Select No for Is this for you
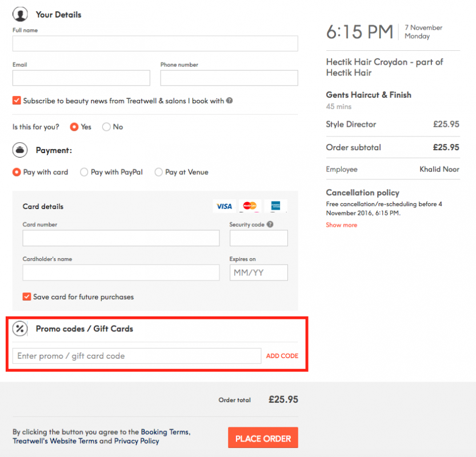The width and height of the screenshot is (476, 457). click(x=106, y=127)
